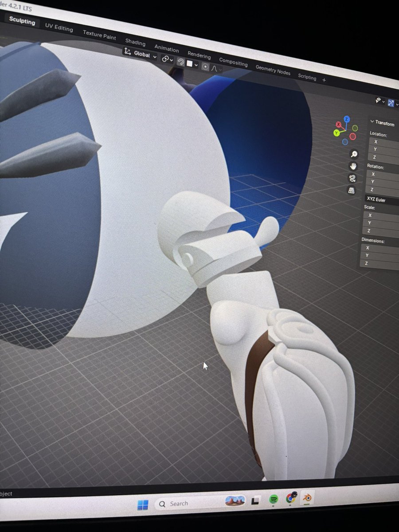This screenshot has width=399, height=532.
Task: Click the landscape search highlight image
Action: point(235,501)
